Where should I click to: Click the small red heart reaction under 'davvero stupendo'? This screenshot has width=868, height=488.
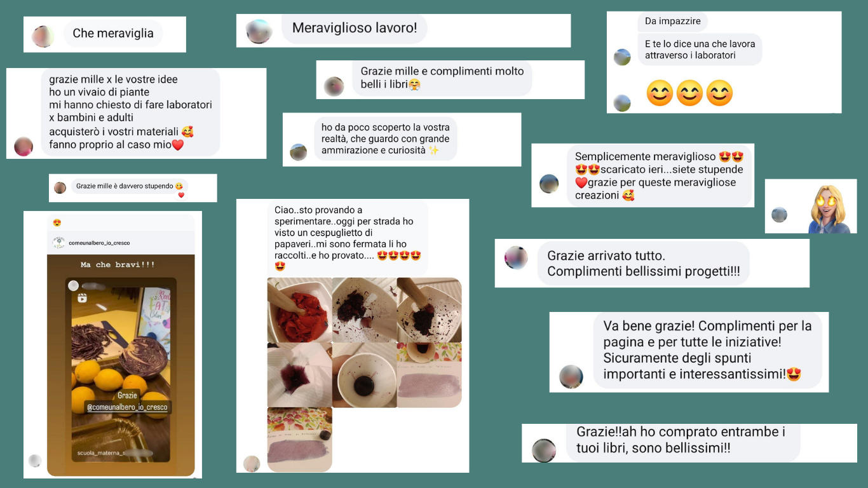pyautogui.click(x=181, y=195)
